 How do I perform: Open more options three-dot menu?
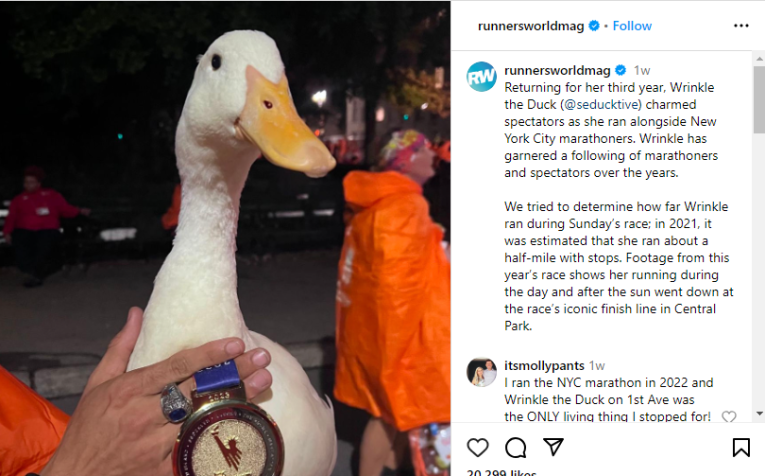click(741, 26)
